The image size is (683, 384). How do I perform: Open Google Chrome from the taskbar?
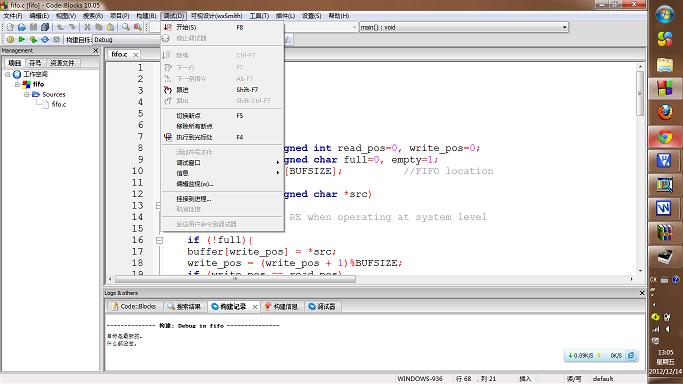665,137
